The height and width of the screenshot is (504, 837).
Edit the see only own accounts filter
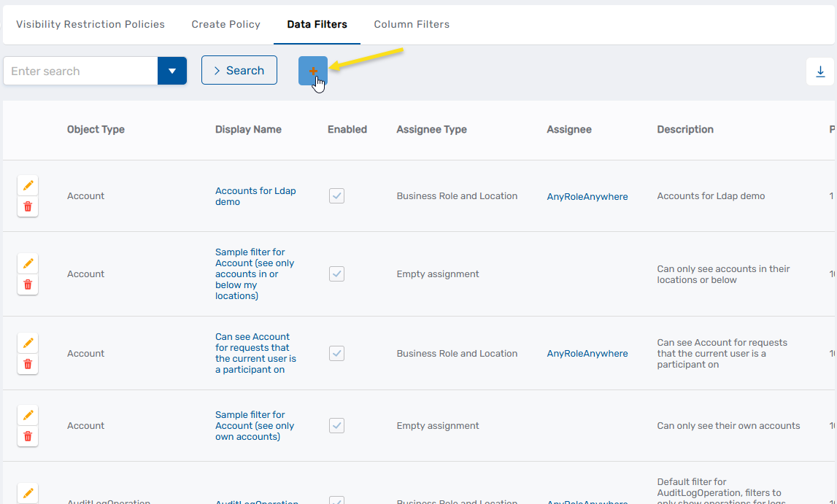pyautogui.click(x=27, y=414)
